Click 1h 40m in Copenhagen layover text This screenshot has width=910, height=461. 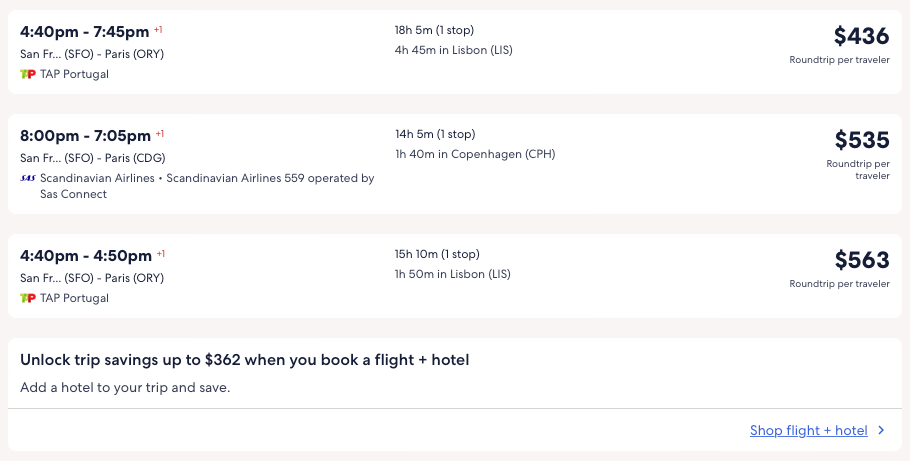point(474,154)
